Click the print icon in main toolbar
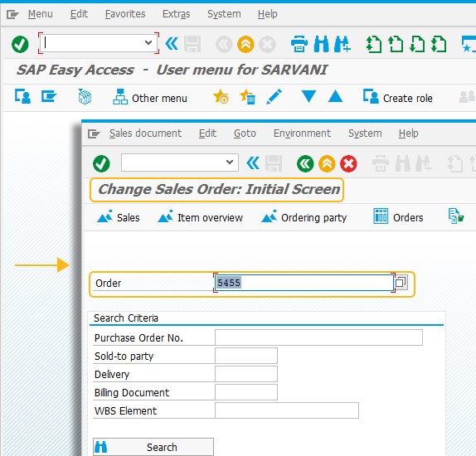The width and height of the screenshot is (476, 456). [x=299, y=44]
